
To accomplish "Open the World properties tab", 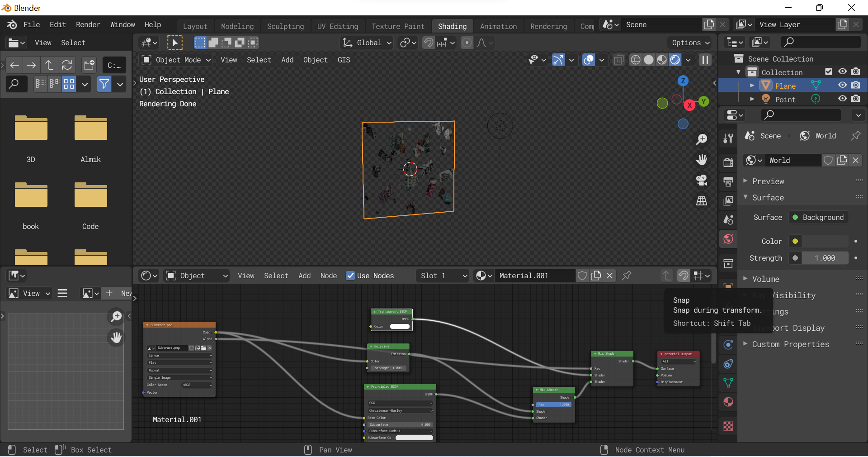I will (728, 239).
